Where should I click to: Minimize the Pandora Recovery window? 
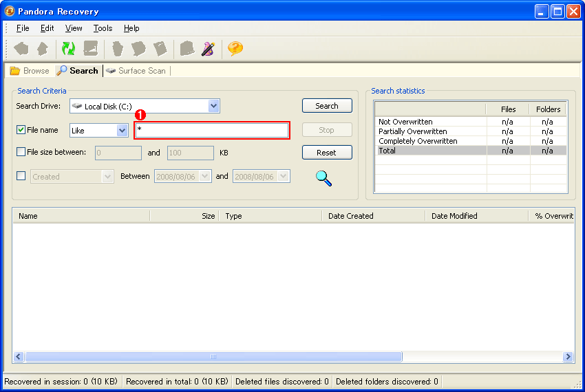tap(542, 12)
